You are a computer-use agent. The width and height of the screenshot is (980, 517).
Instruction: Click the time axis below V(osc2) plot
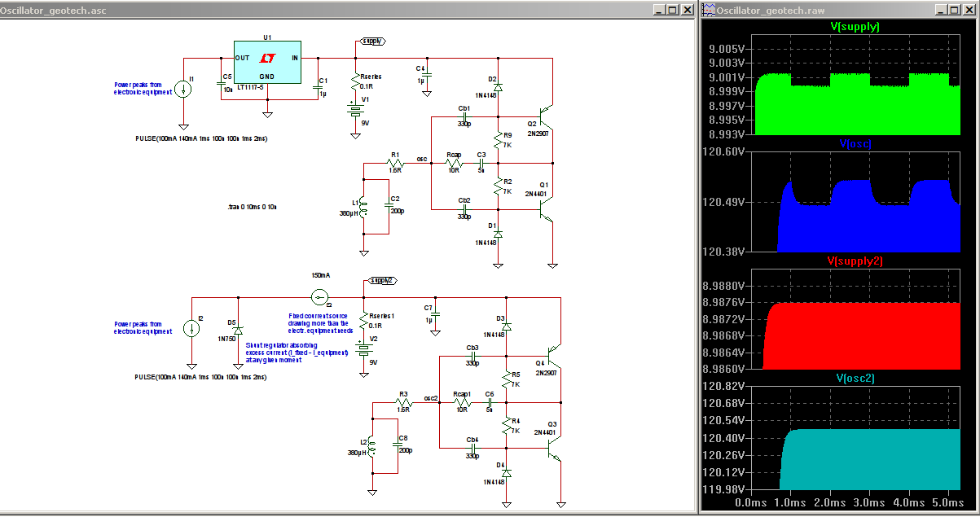point(855,504)
